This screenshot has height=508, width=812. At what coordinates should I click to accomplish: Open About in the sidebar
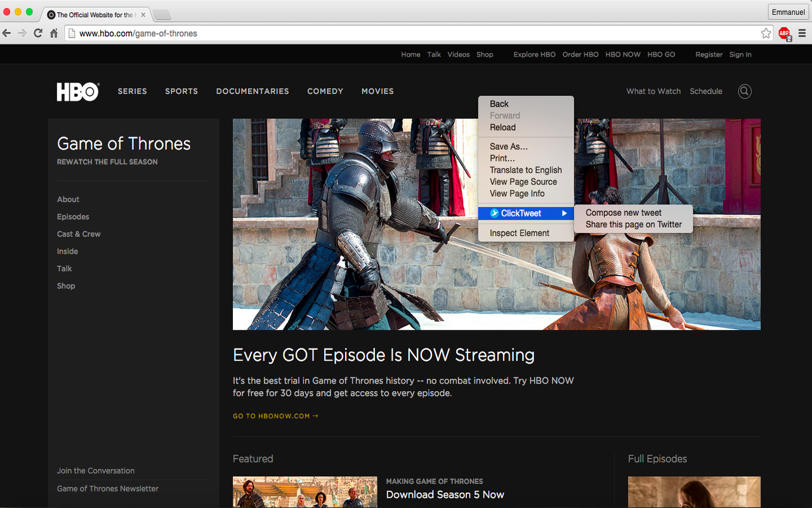pos(68,199)
